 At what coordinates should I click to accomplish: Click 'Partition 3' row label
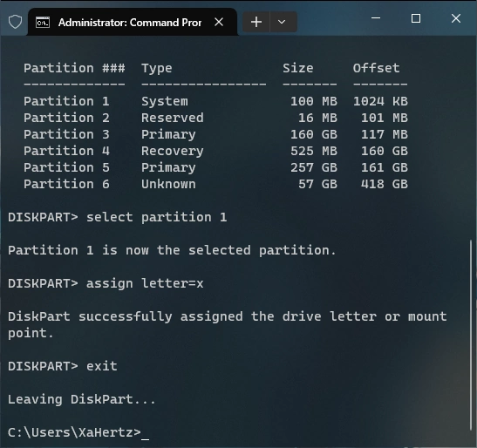(x=66, y=134)
